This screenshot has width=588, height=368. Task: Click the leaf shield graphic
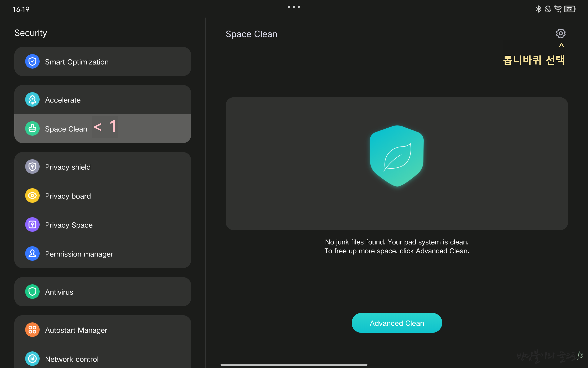[397, 156]
